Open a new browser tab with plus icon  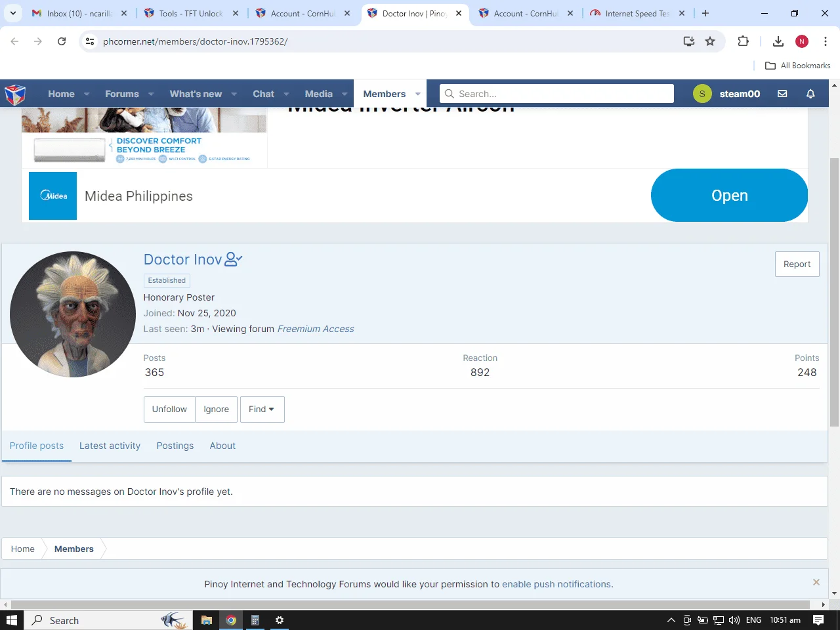tap(705, 13)
